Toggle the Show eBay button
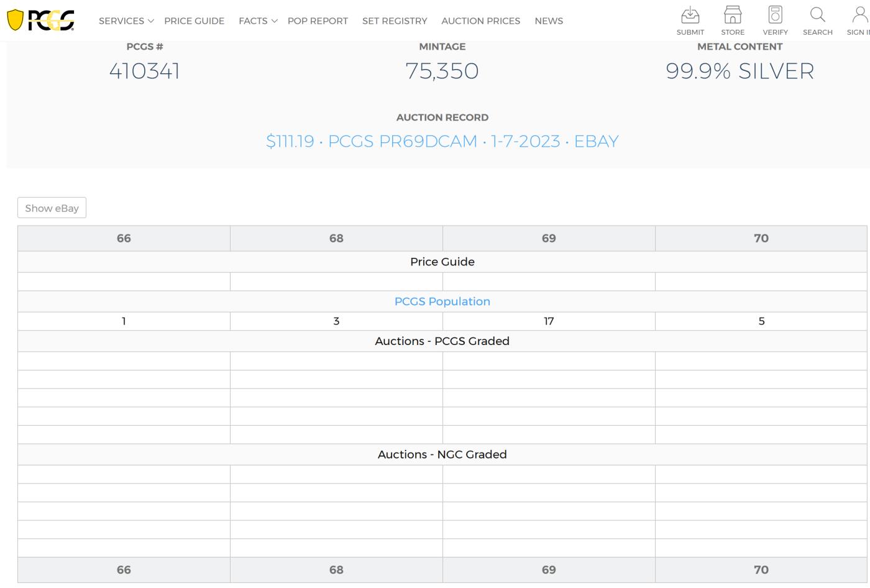Image resolution: width=870 pixels, height=588 pixels. pos(52,208)
